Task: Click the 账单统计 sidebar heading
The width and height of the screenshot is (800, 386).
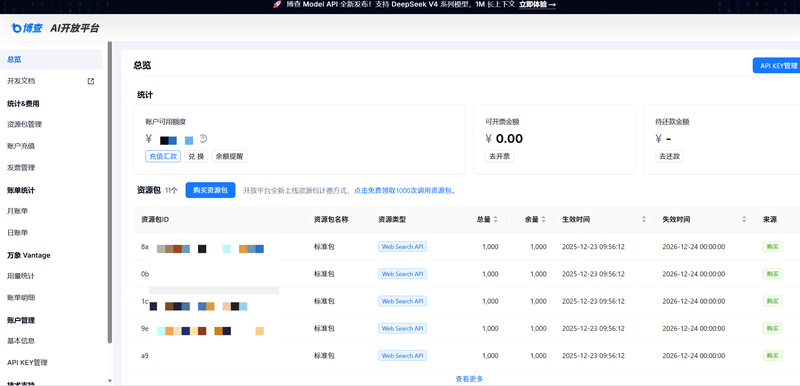Action: click(x=21, y=190)
